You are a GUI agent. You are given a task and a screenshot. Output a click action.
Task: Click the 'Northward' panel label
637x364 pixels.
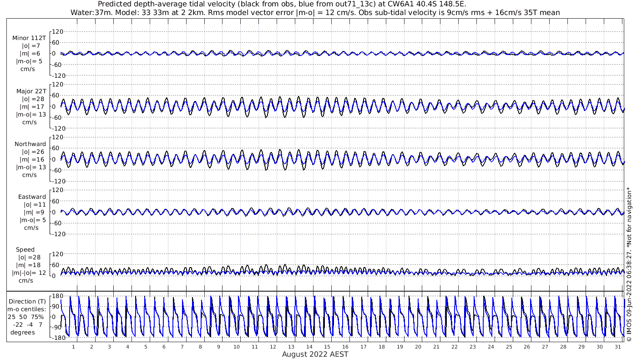30,144
